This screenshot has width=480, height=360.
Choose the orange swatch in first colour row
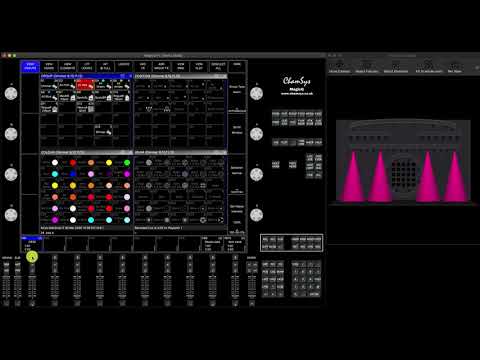point(91,163)
